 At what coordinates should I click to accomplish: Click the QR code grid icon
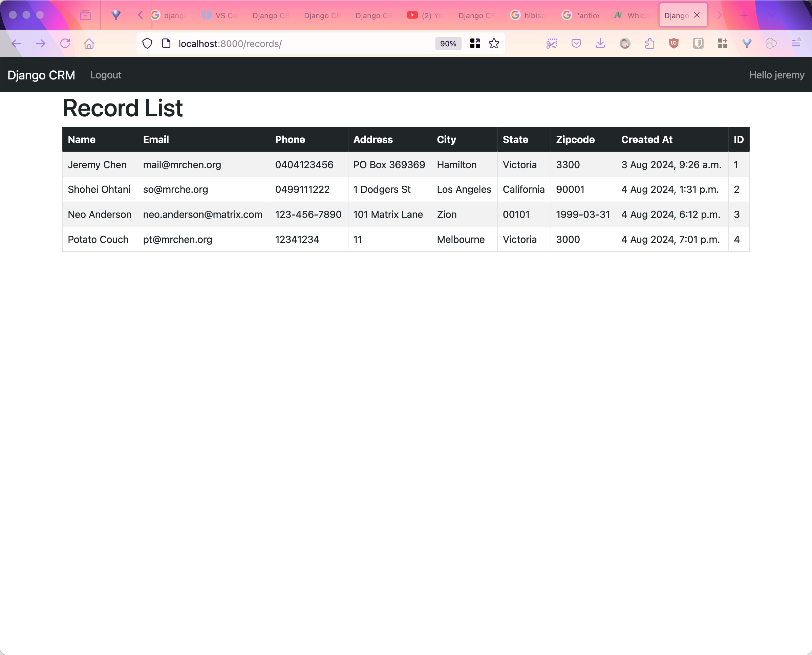coord(475,43)
